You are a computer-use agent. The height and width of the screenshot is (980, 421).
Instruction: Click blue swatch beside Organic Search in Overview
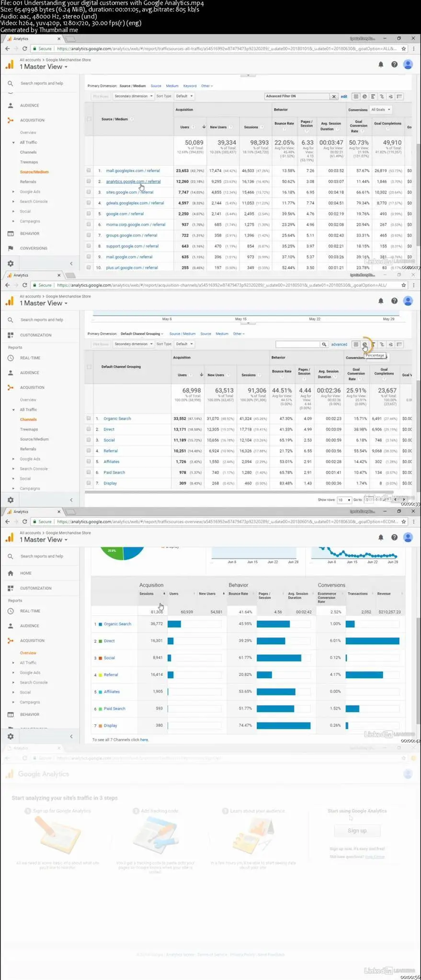[x=100, y=624]
